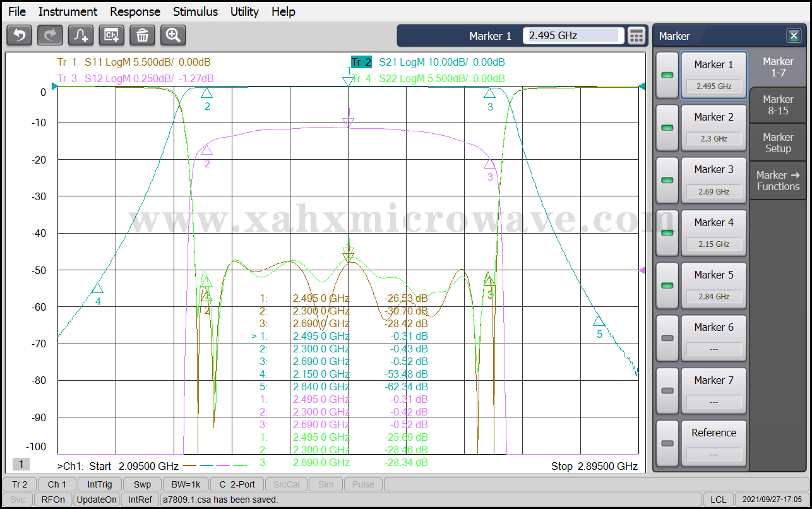This screenshot has height=509, width=812.
Task: Toggle Marker 2 on/off indicator
Action: (x=667, y=128)
